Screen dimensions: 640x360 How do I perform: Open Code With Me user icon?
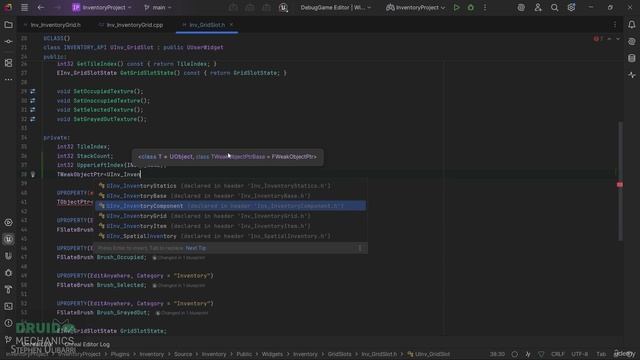click(x=538, y=7)
